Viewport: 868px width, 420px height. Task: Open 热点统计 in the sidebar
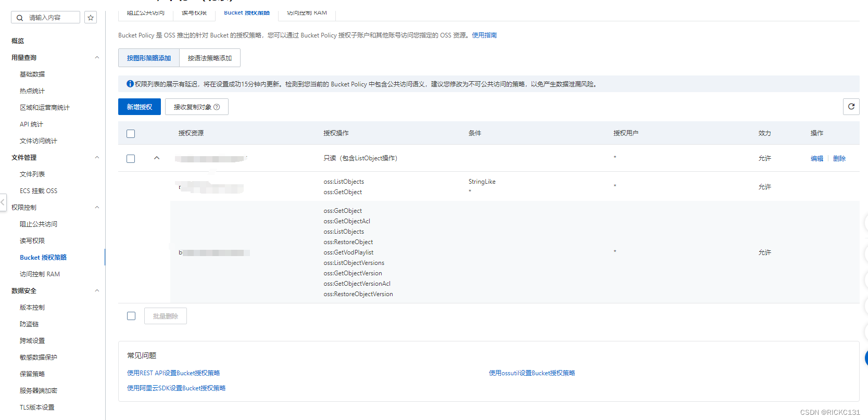point(32,91)
